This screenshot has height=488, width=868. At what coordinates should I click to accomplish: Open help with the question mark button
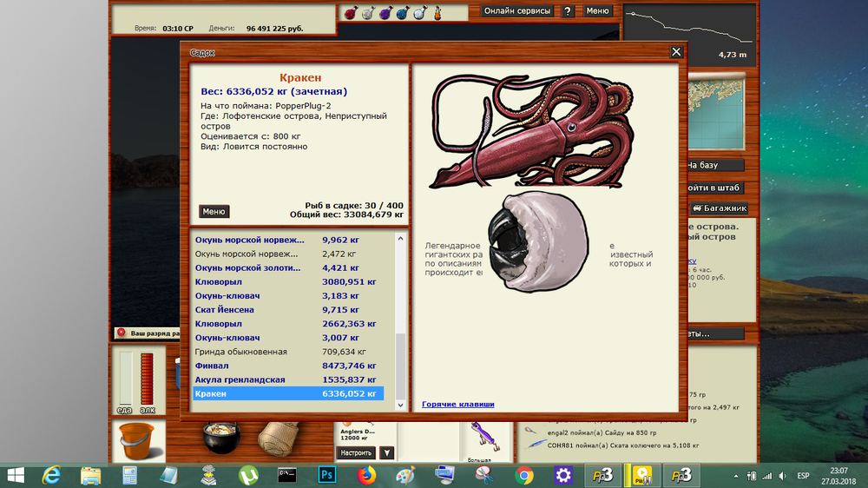click(568, 11)
